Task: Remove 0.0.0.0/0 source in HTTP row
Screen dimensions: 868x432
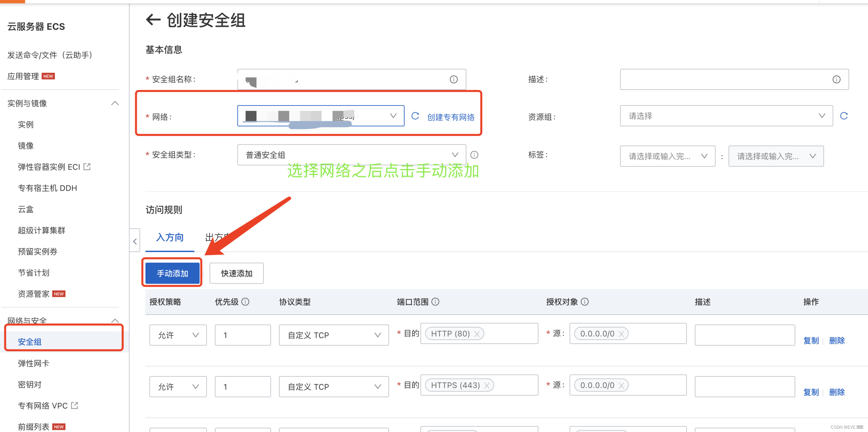Action: point(621,334)
